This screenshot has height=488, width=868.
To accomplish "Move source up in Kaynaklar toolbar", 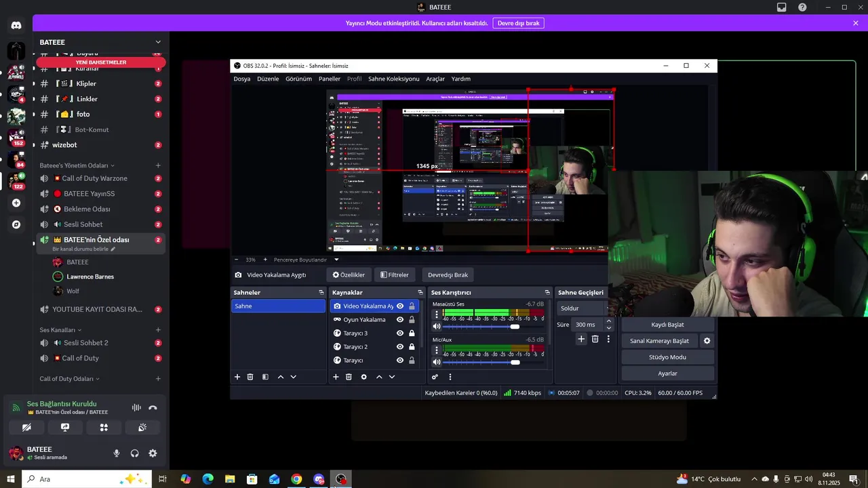I will (379, 377).
